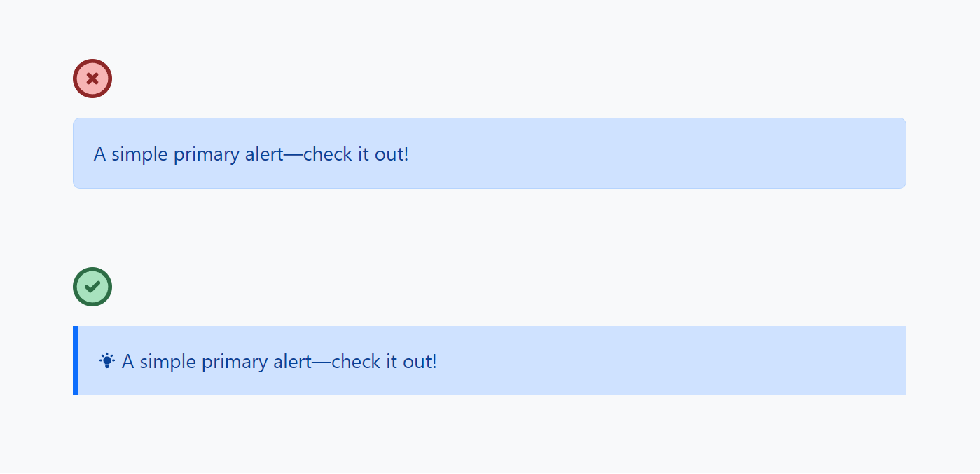
Task: Click the tick mark inside the green circle
Action: (x=92, y=287)
